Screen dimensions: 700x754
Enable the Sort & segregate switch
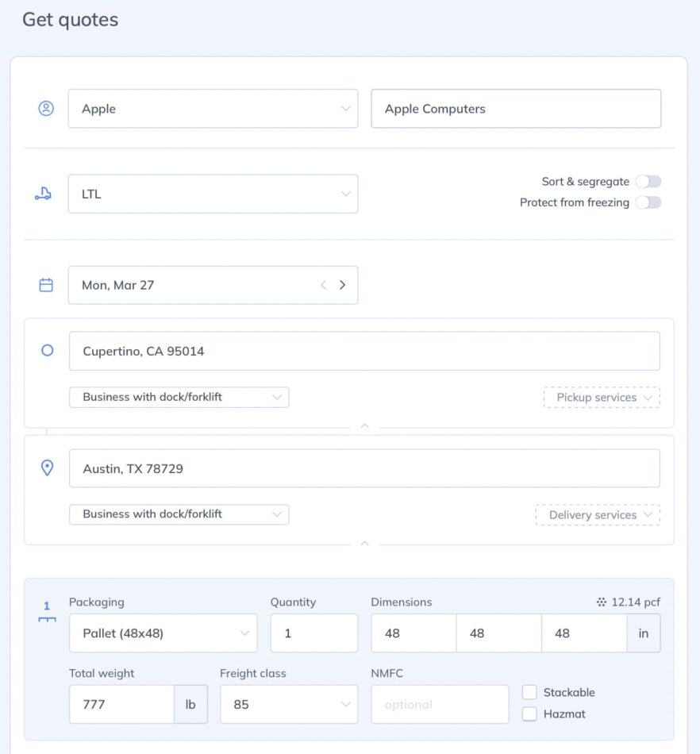point(648,182)
